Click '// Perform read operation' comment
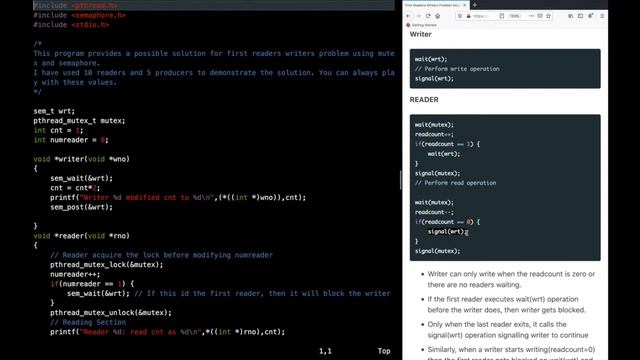Viewport: 640px width, 360px height. (x=456, y=183)
